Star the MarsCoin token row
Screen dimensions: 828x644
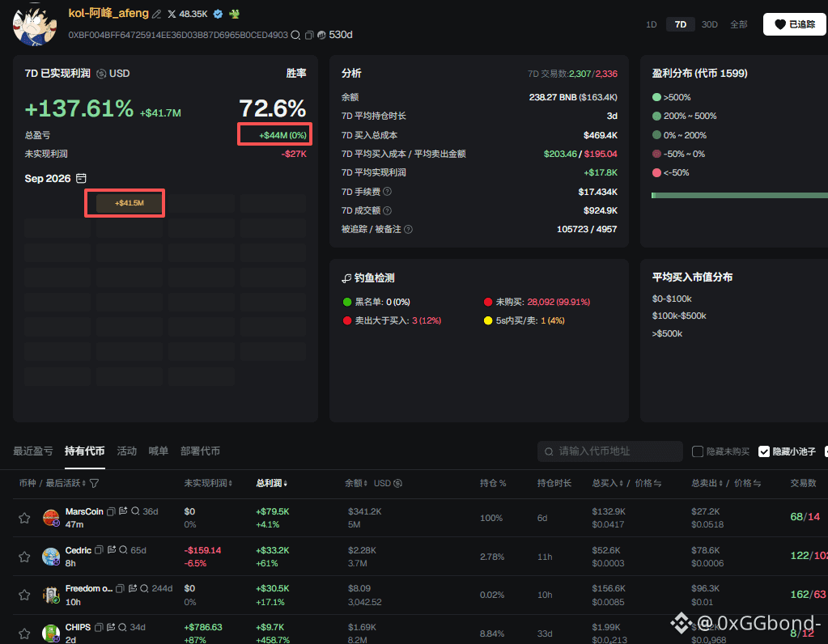(24, 518)
